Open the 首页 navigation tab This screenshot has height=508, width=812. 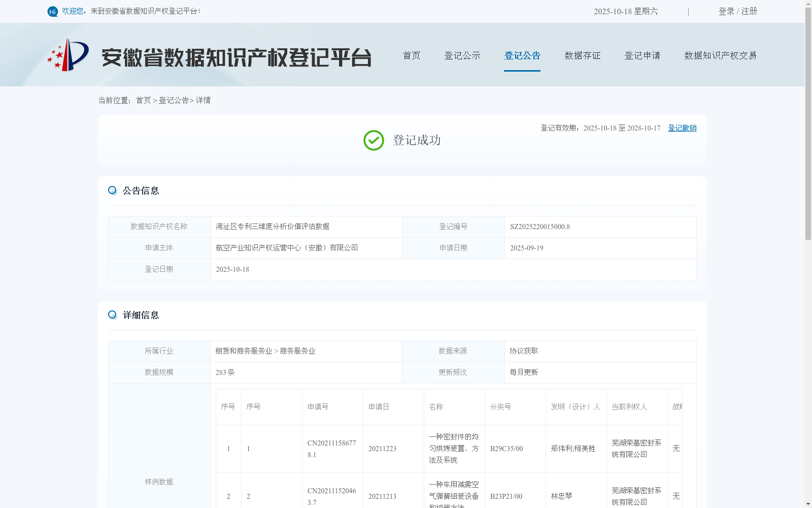(x=412, y=55)
